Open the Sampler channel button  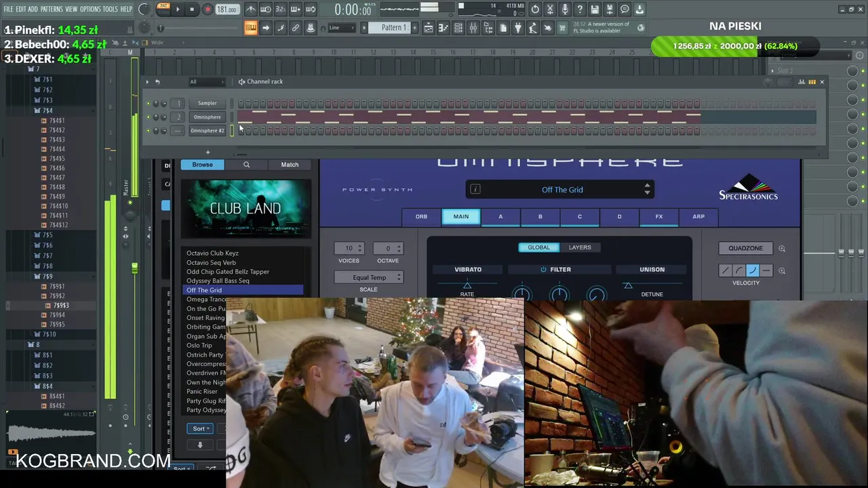pos(207,103)
